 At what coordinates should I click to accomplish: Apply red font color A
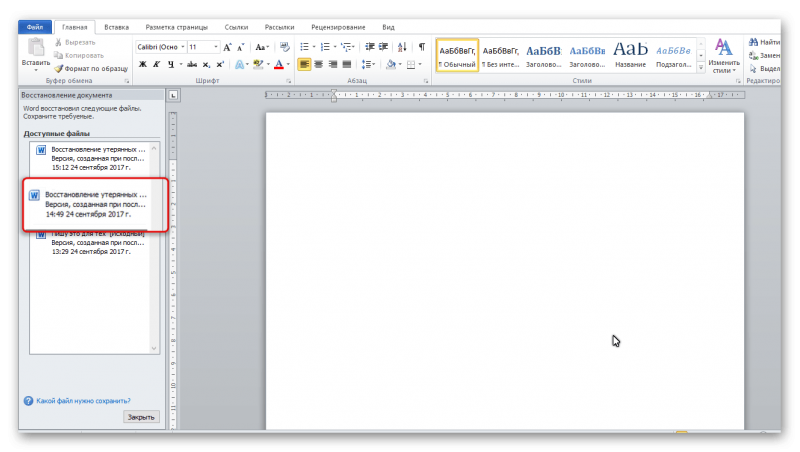(x=279, y=64)
